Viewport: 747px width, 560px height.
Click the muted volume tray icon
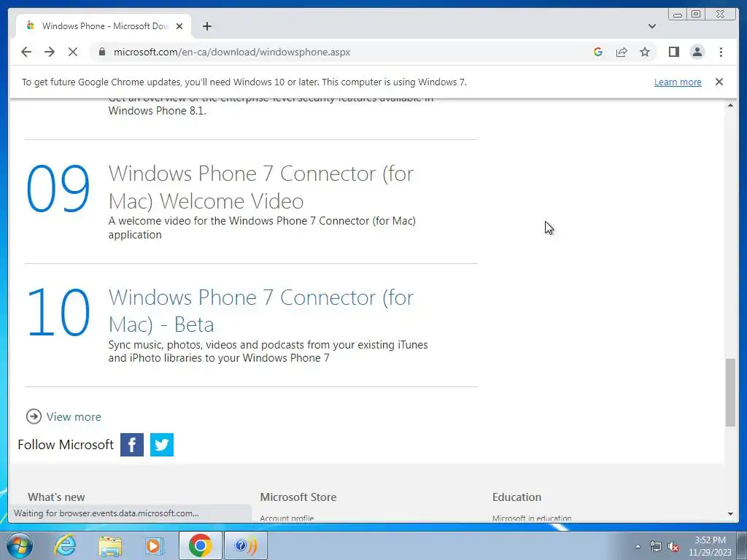pos(673,546)
